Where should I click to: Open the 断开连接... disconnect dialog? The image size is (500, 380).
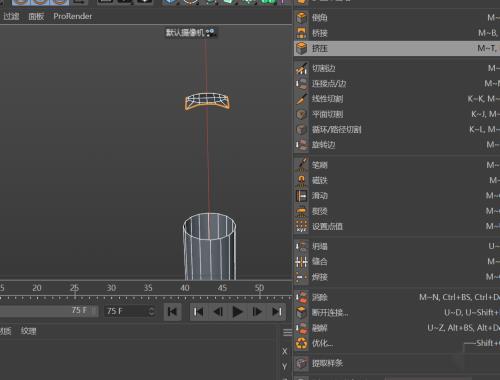click(397, 313)
